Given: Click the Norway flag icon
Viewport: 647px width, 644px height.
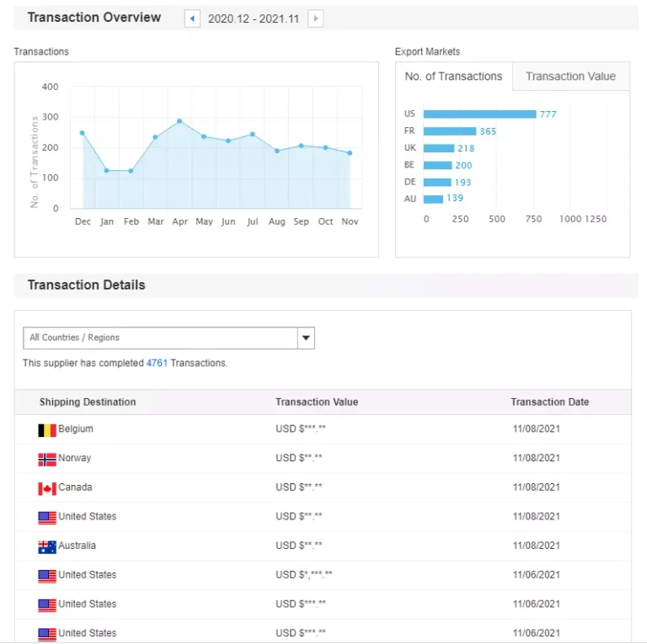Looking at the screenshot, I should (47, 460).
